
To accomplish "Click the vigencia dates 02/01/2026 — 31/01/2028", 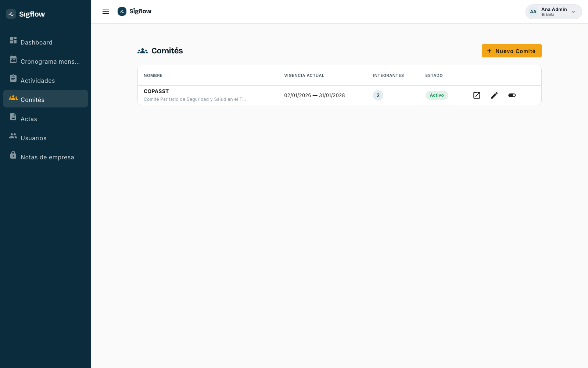I will click(315, 95).
